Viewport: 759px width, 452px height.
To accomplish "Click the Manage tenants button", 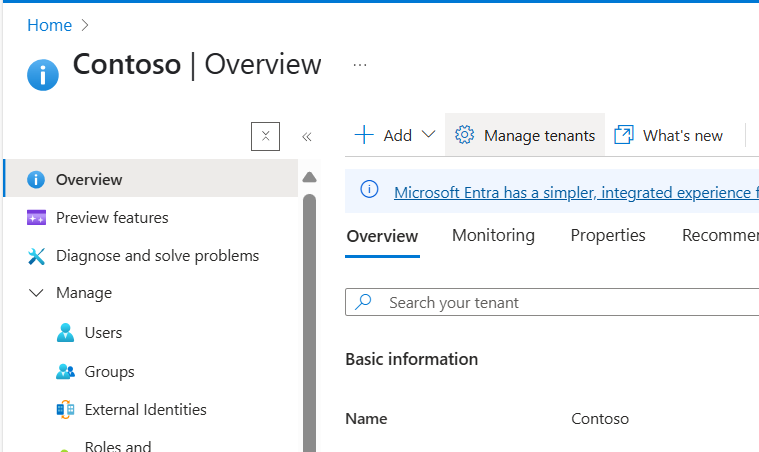I will click(525, 135).
